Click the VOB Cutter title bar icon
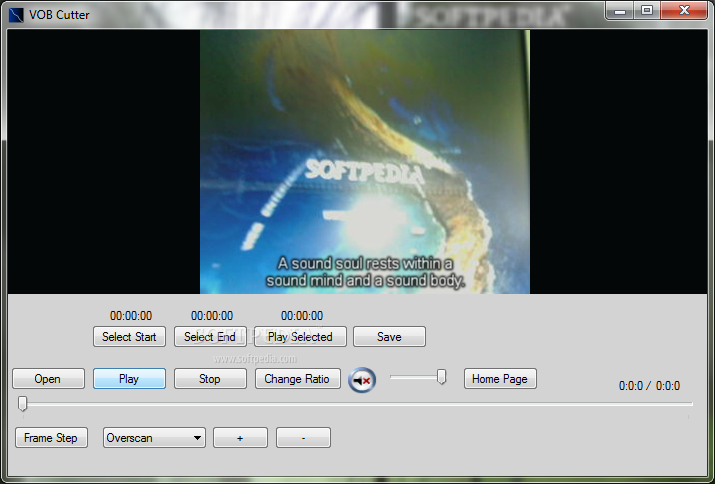This screenshot has height=484, width=715. (16, 15)
